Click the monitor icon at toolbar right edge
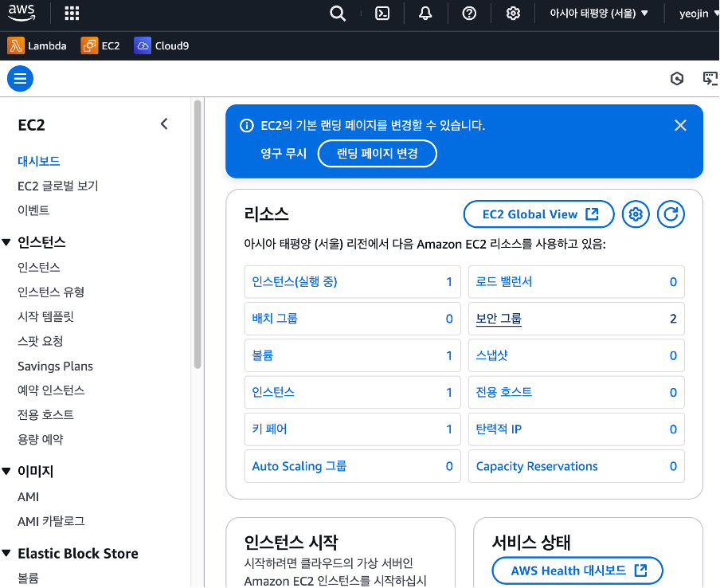 (x=710, y=79)
